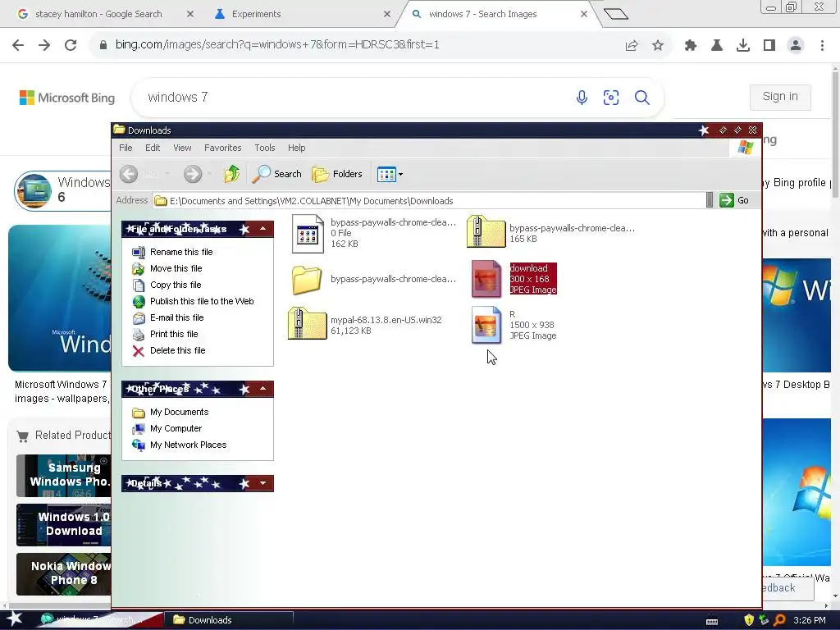Click the magnifier tray icon
Viewport: 840px width, 630px height.
pyautogui.click(x=779, y=620)
